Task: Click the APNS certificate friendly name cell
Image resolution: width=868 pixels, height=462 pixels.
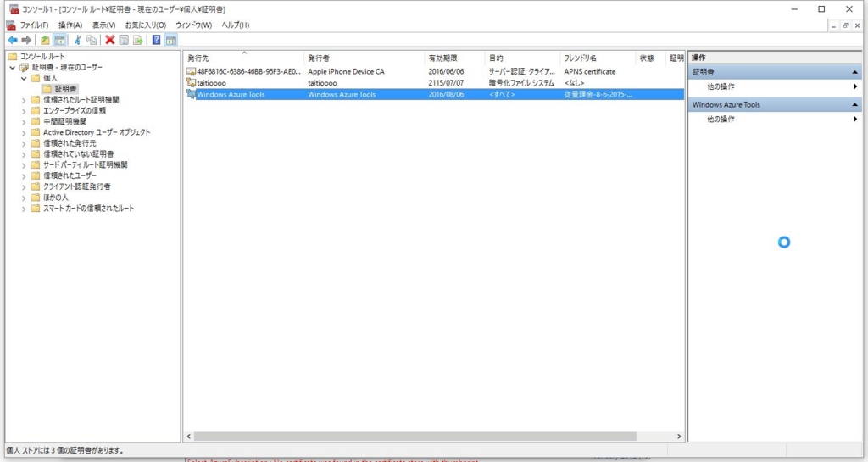Action: (590, 71)
